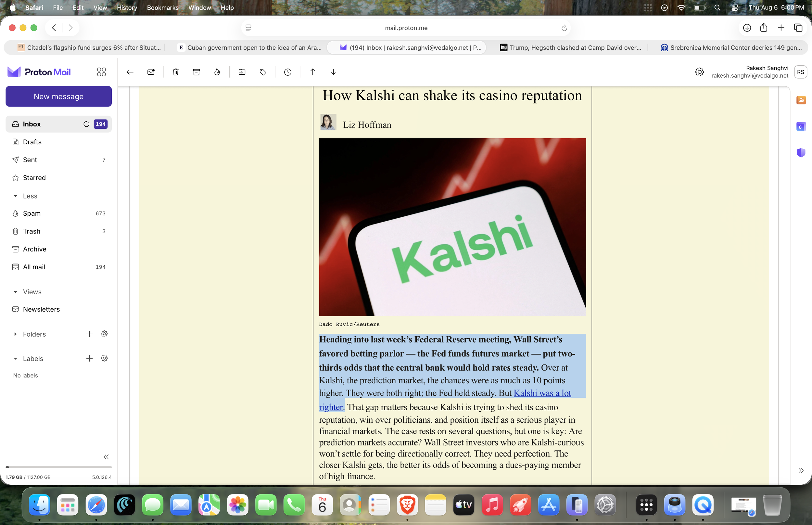The image size is (812, 525).
Task: Add a new label plus icon
Action: 89,358
